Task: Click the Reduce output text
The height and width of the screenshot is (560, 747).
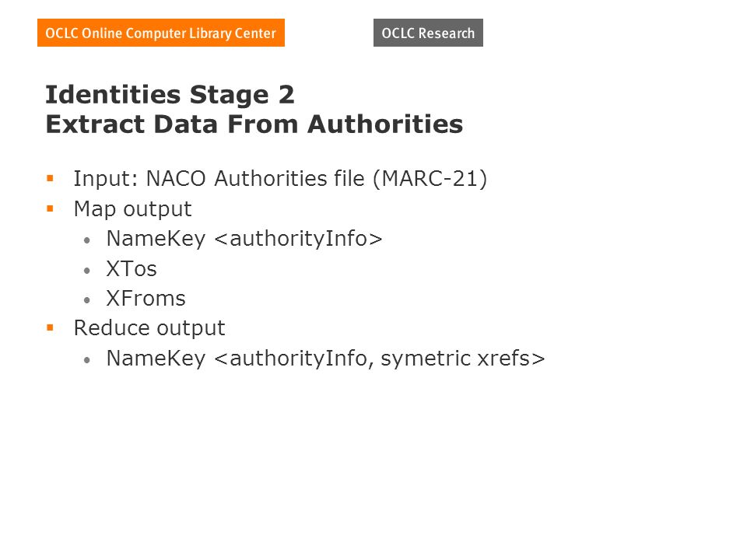Action: (x=149, y=328)
